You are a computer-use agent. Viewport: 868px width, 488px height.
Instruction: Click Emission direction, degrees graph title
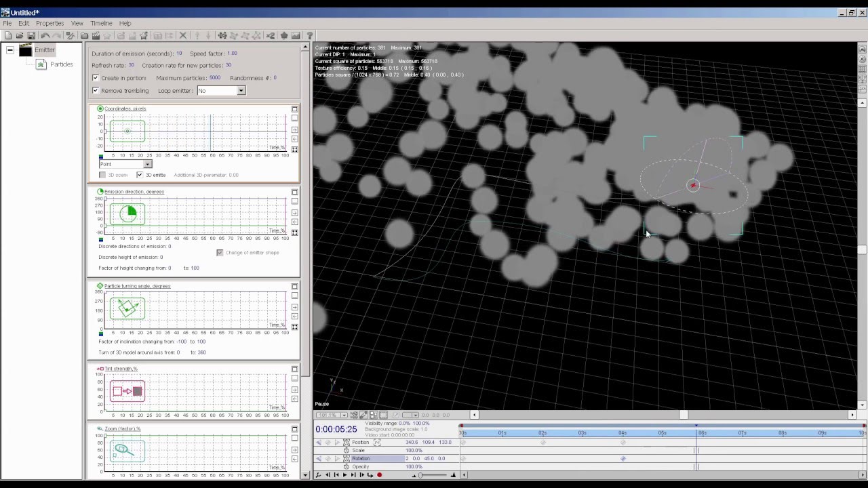point(134,192)
